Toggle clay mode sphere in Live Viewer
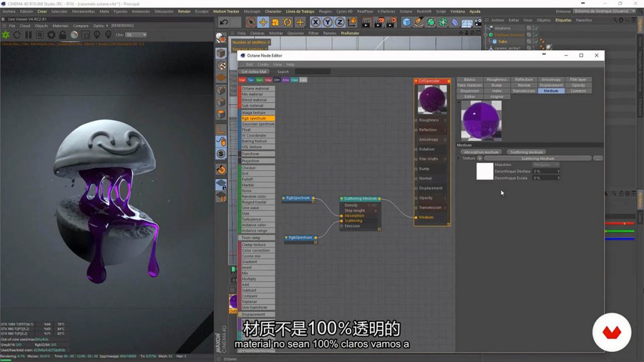The image size is (644, 362). click(74, 35)
